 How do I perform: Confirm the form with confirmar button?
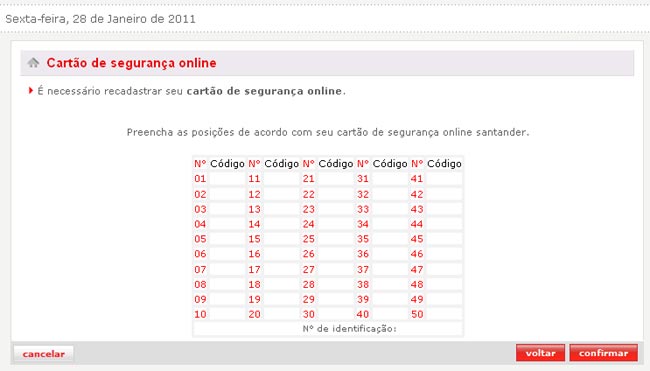(604, 353)
